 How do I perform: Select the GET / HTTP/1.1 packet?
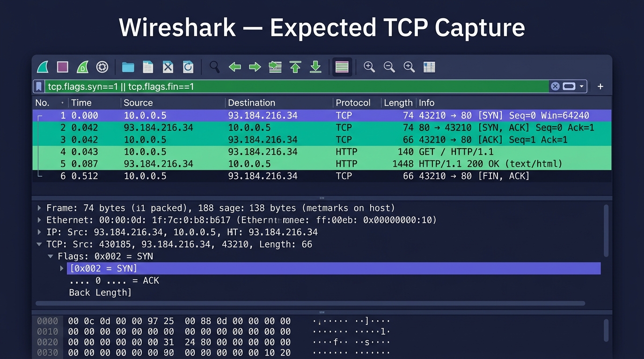point(322,152)
